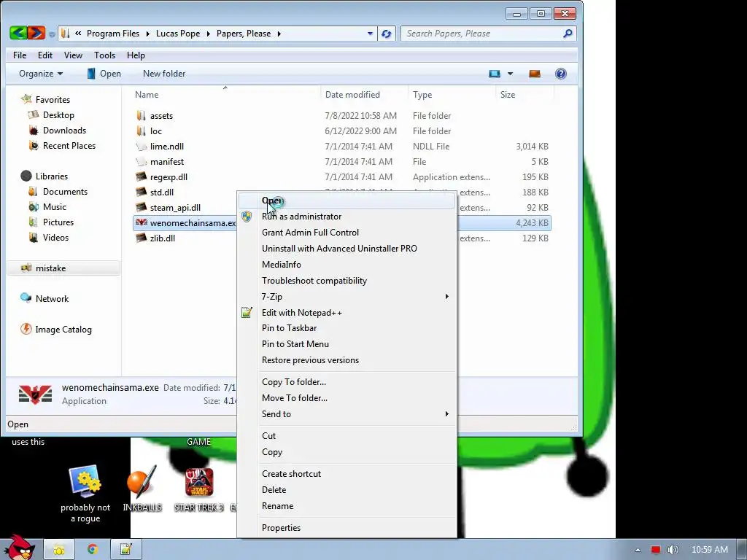
Task: Select Network in navigation pane
Action: pyautogui.click(x=52, y=298)
